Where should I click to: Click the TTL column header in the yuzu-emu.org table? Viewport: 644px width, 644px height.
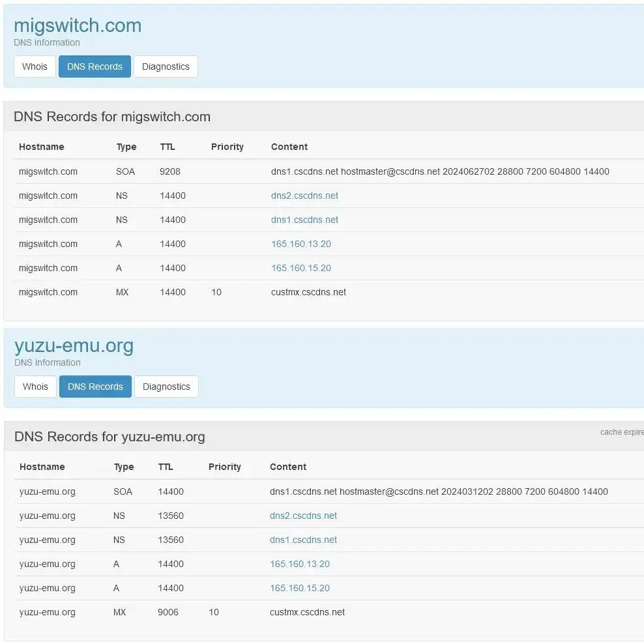166,467
